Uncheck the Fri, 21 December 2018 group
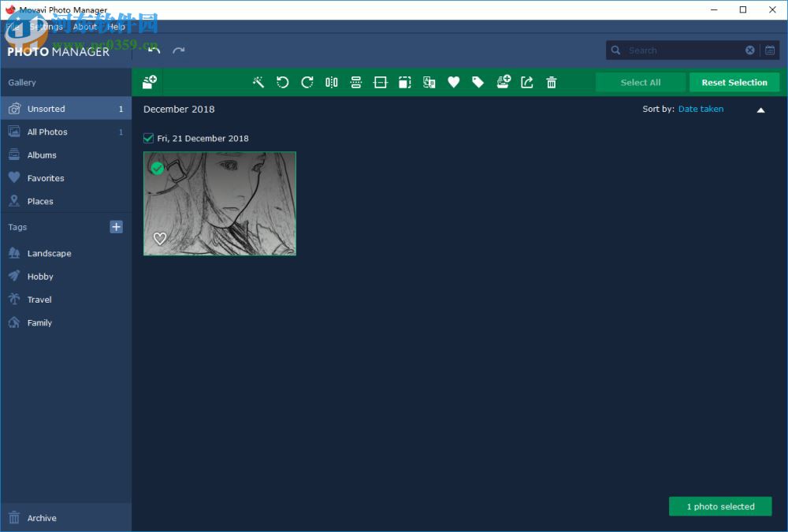788x532 pixels. pos(147,137)
